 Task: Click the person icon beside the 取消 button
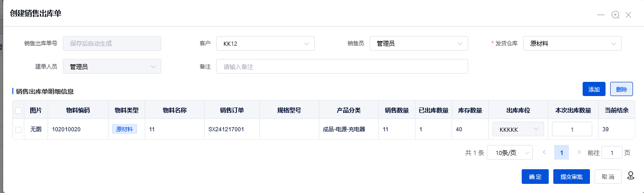tap(631, 176)
